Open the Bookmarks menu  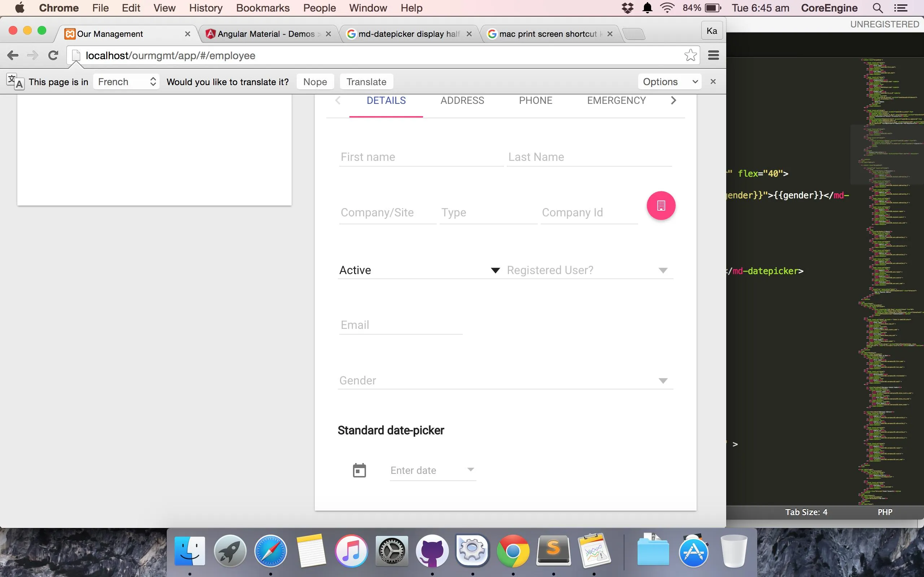coord(263,8)
